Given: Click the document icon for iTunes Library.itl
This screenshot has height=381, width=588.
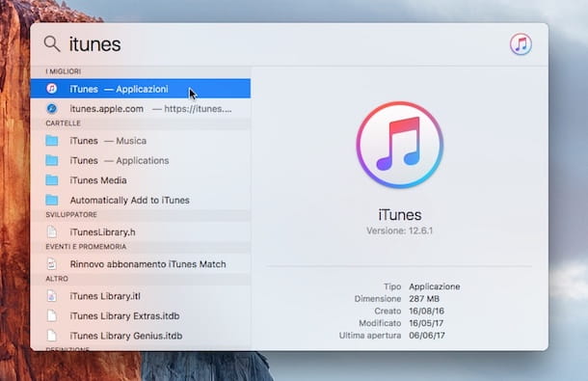Looking at the screenshot, I should pyautogui.click(x=52, y=296).
